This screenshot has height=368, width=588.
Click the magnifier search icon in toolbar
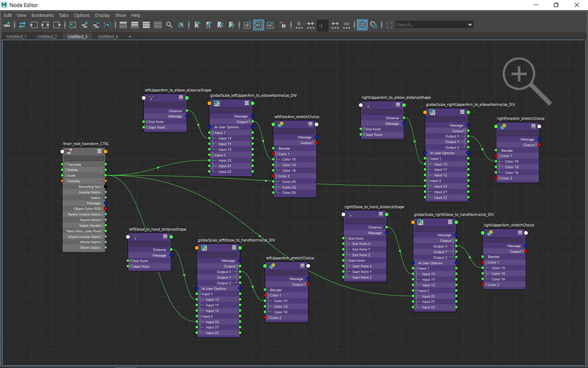[x=169, y=25]
